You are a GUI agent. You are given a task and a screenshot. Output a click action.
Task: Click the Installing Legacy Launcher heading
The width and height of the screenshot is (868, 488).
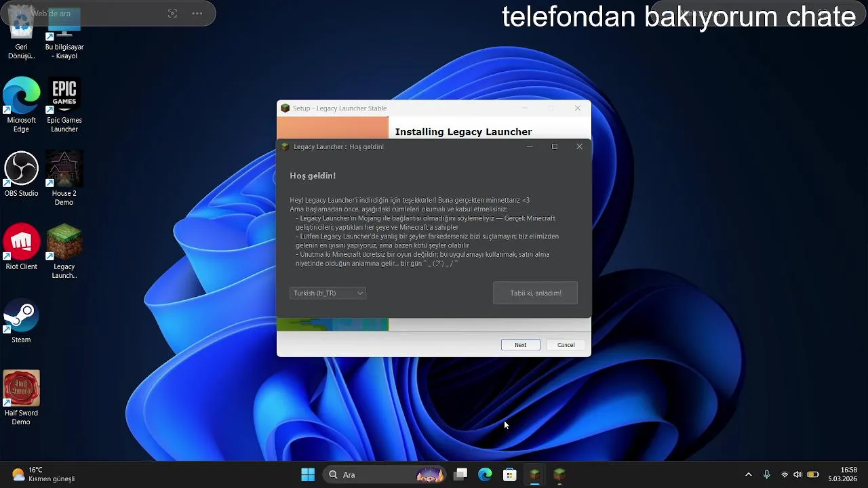pyautogui.click(x=463, y=131)
